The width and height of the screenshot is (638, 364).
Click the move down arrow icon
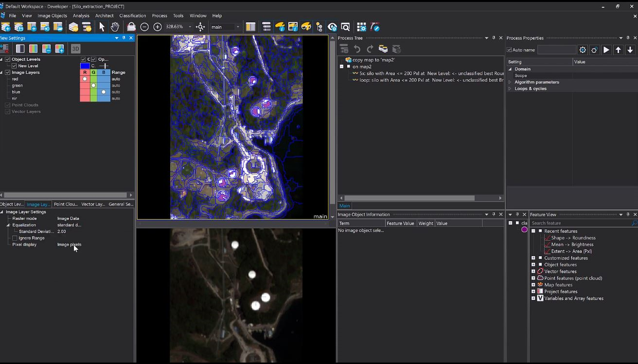630,50
